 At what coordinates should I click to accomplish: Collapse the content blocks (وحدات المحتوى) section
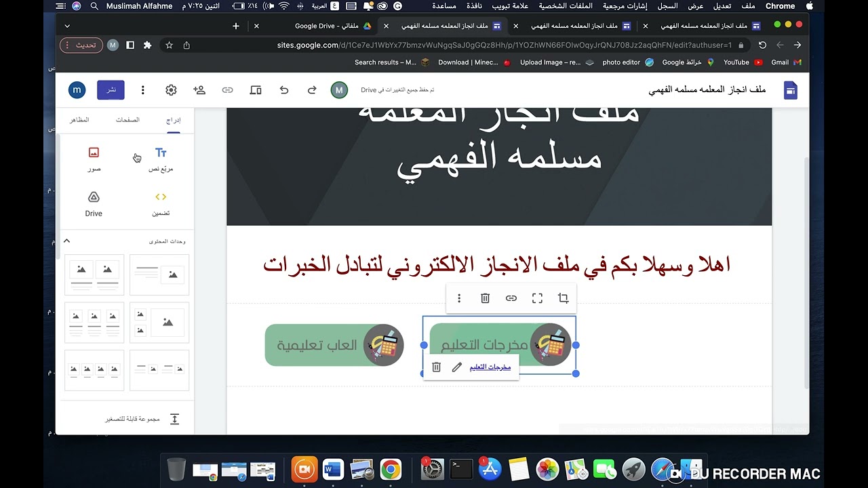(x=66, y=241)
